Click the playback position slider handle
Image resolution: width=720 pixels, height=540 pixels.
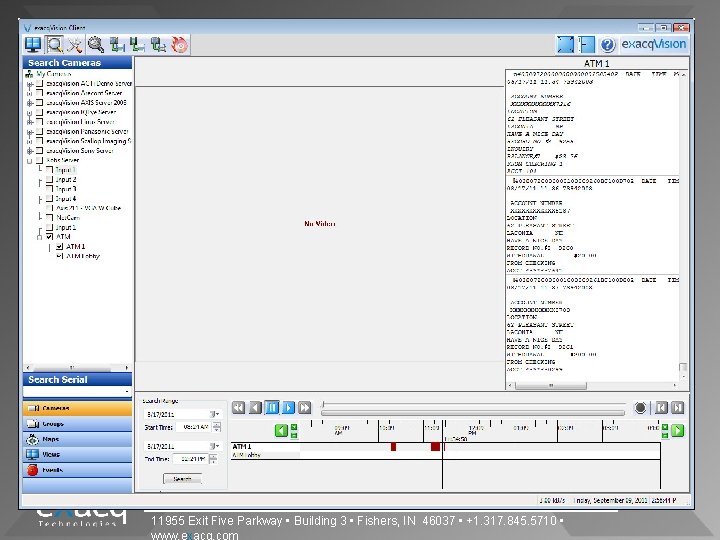pos(323,405)
